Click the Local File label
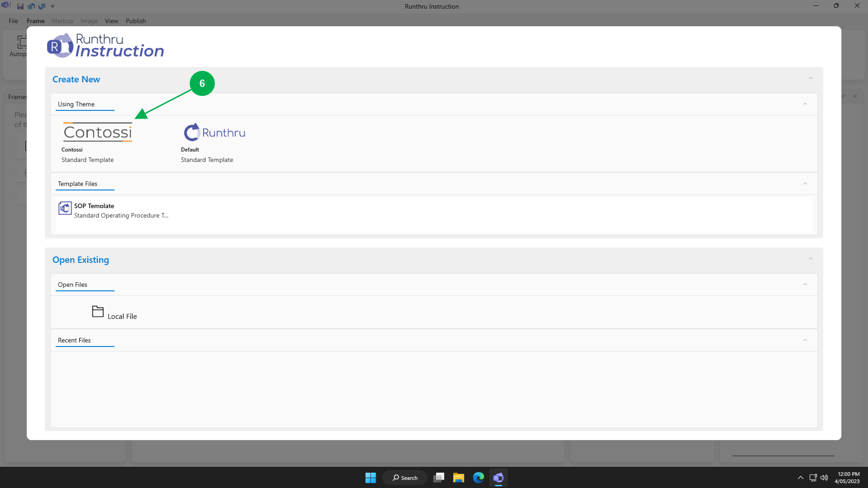This screenshot has width=868, height=488. click(122, 317)
